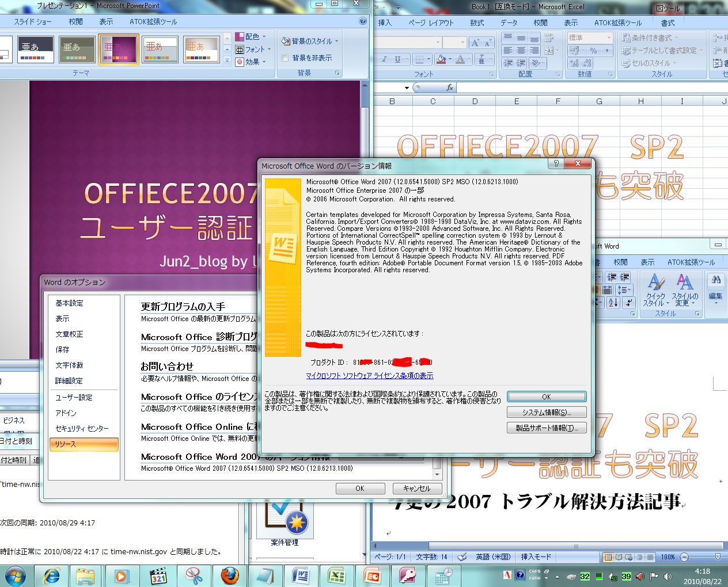
Task: Open Internet Explorer from the taskbar
Action: (x=52, y=575)
